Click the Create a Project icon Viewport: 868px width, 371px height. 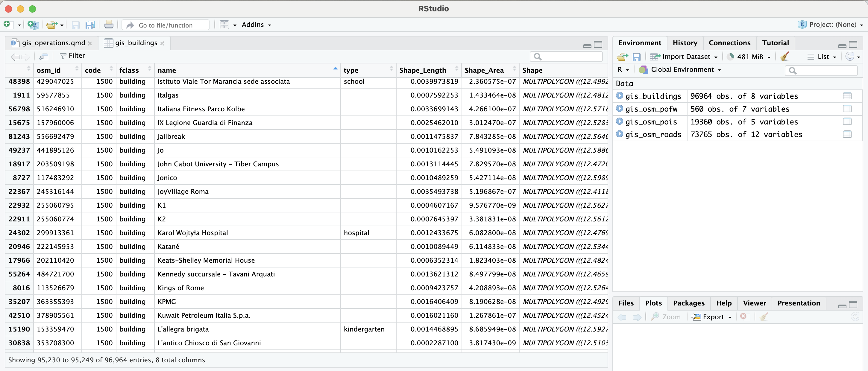tap(33, 25)
